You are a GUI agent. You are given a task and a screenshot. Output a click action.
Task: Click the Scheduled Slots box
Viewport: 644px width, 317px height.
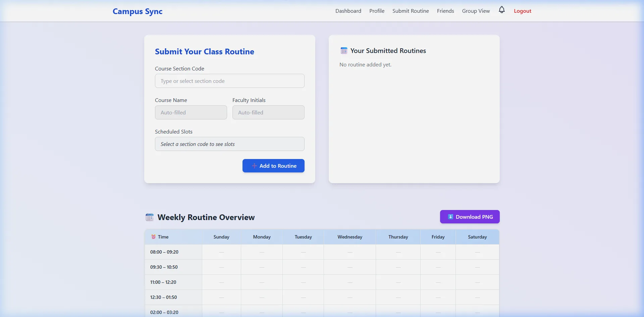[x=230, y=144]
